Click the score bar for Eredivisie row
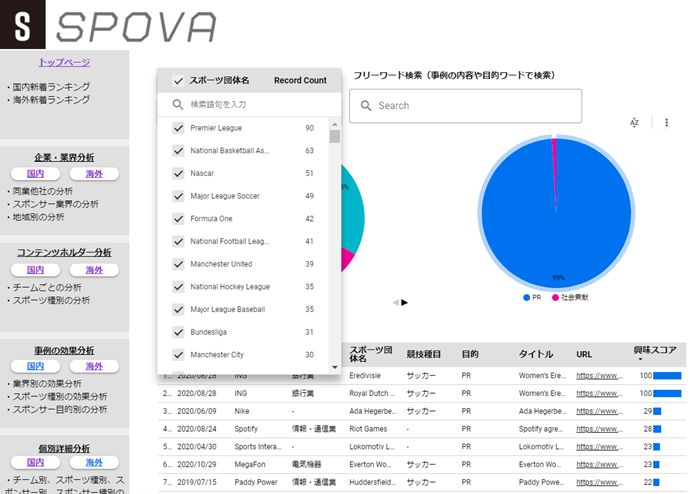 (667, 376)
